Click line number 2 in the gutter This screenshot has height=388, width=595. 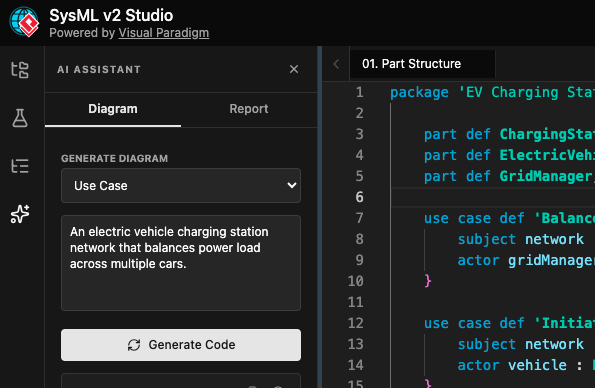click(x=359, y=113)
